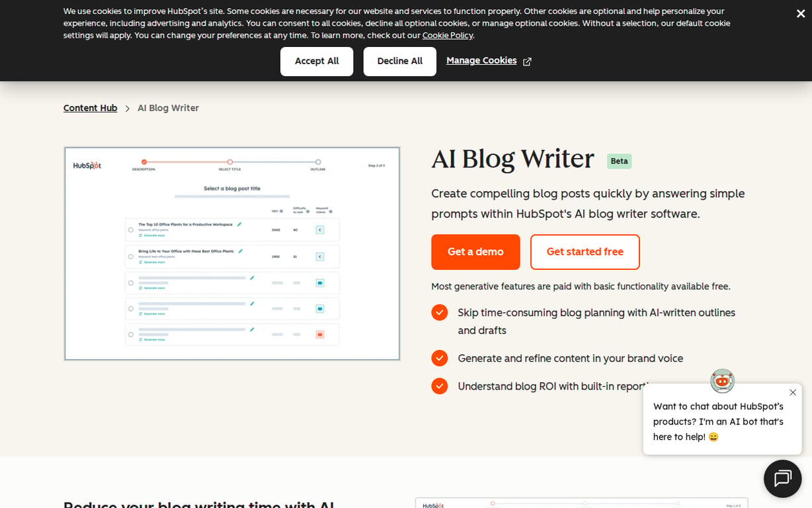Viewport: 812px width, 508px height.
Task: Click the HubSpot logo in the screenshot
Action: [x=87, y=165]
